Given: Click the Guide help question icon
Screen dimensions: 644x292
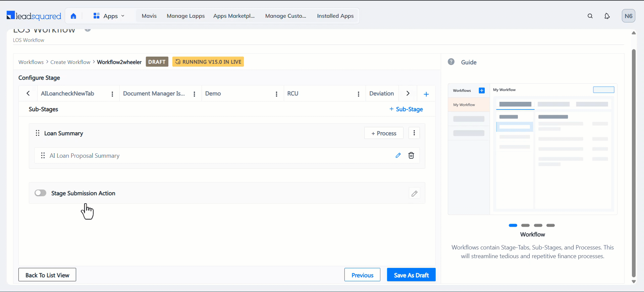Looking at the screenshot, I should (x=451, y=62).
